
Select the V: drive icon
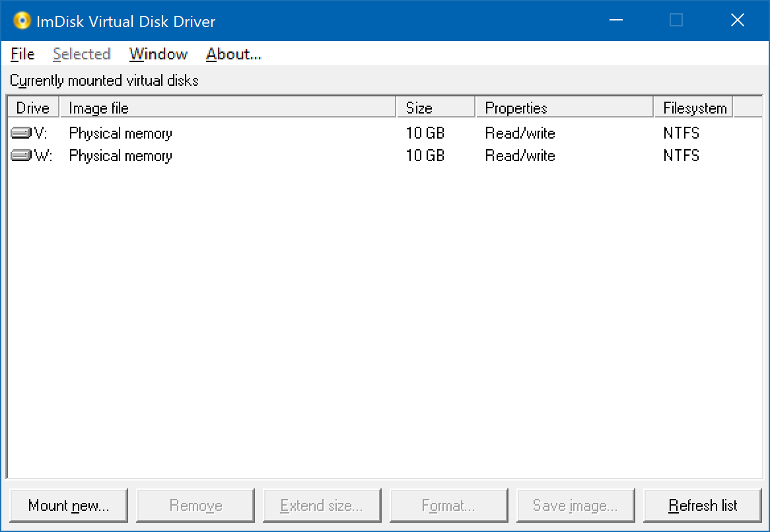click(x=21, y=133)
